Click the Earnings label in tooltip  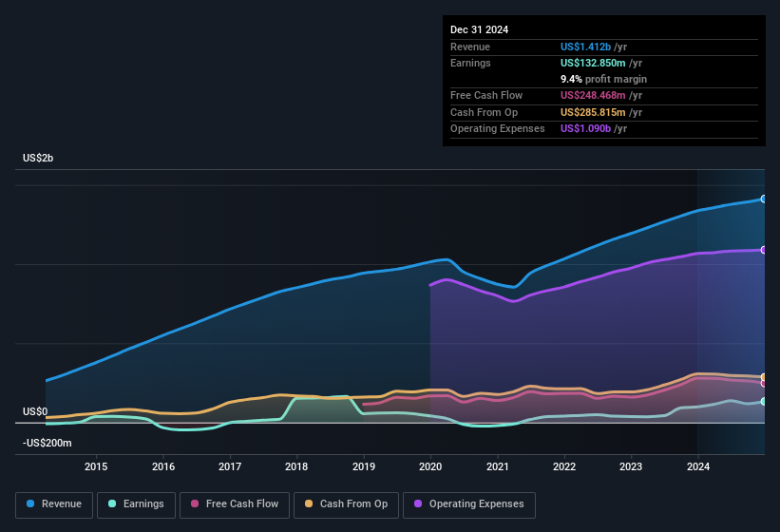[470, 63]
